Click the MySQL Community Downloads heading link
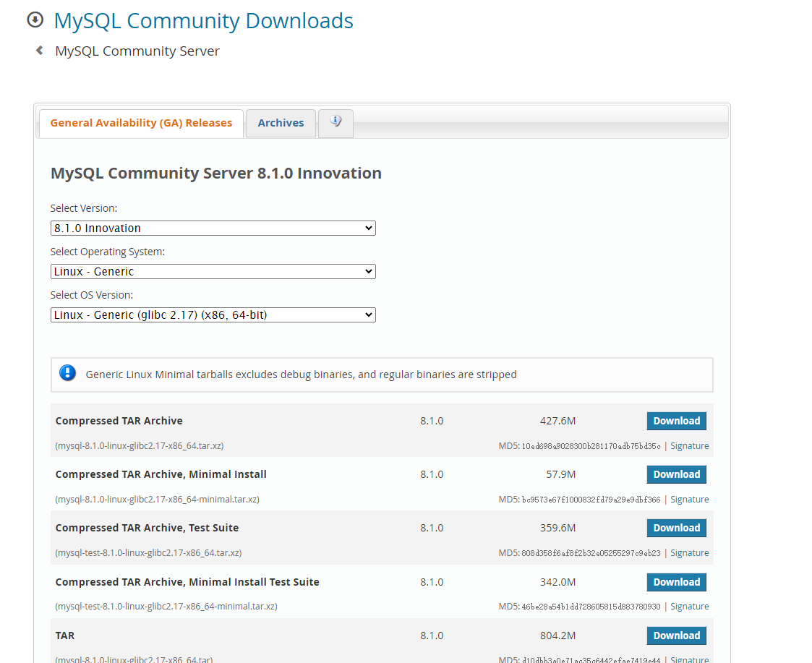The height and width of the screenshot is (663, 812). point(203,21)
